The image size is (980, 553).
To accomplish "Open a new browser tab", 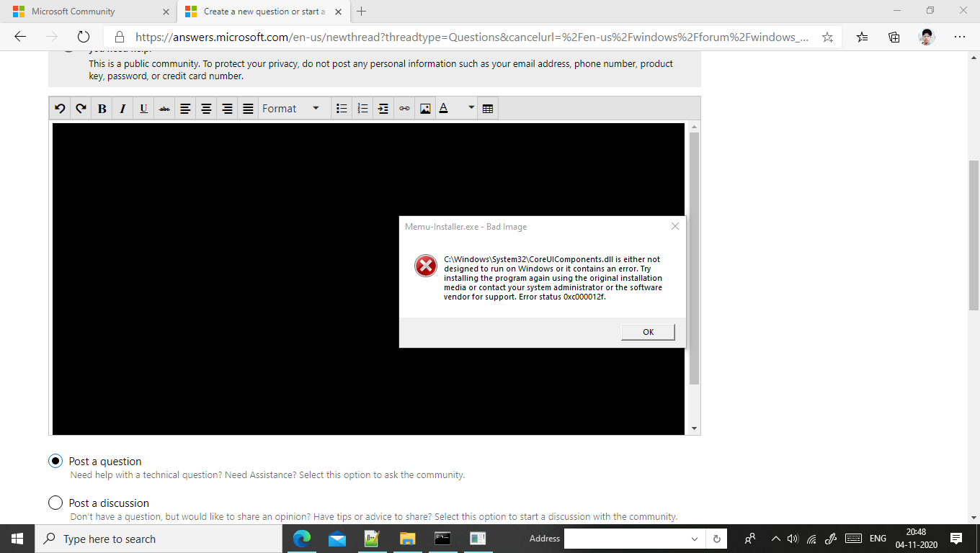I will (x=361, y=12).
